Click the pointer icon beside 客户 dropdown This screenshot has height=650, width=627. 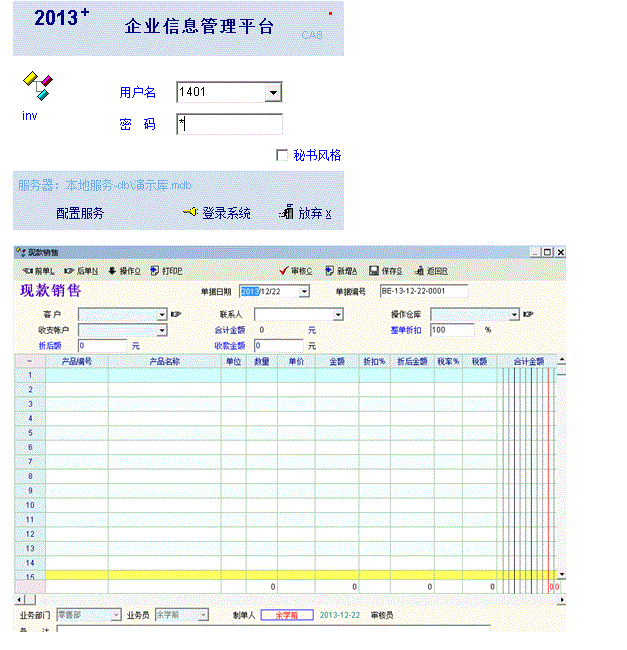(176, 314)
